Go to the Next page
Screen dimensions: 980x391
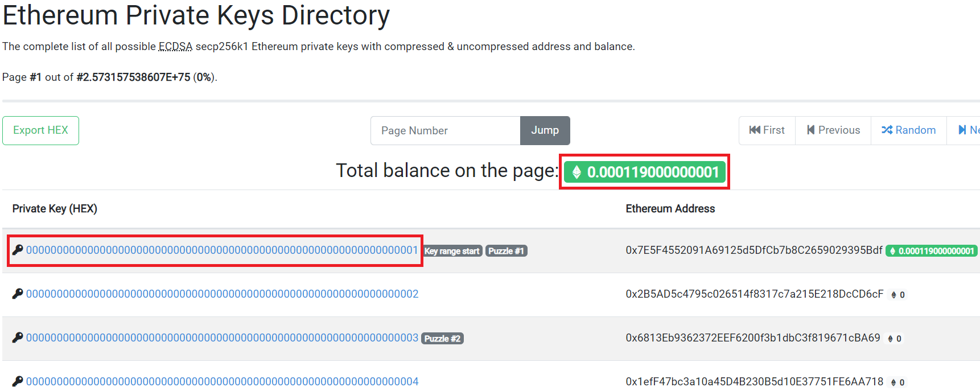[x=964, y=130]
